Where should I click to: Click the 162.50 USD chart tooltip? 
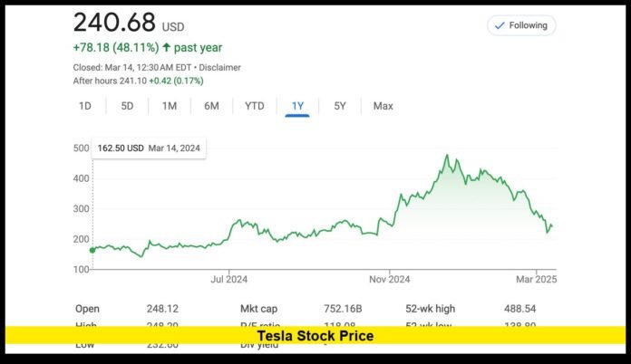149,148
